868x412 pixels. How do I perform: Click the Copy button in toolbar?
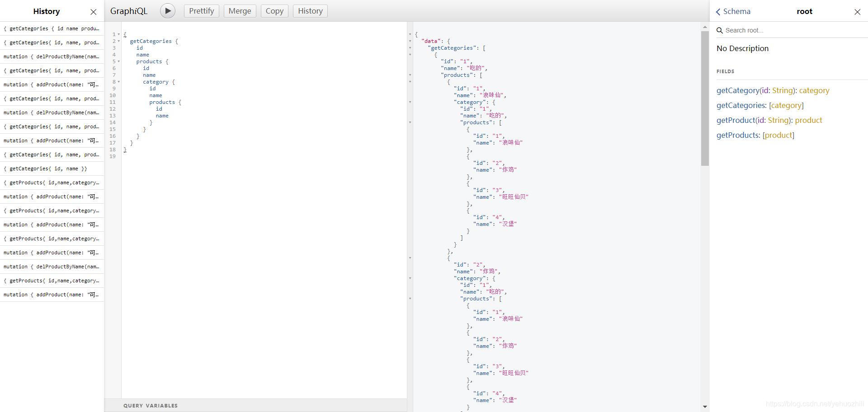[x=274, y=11]
